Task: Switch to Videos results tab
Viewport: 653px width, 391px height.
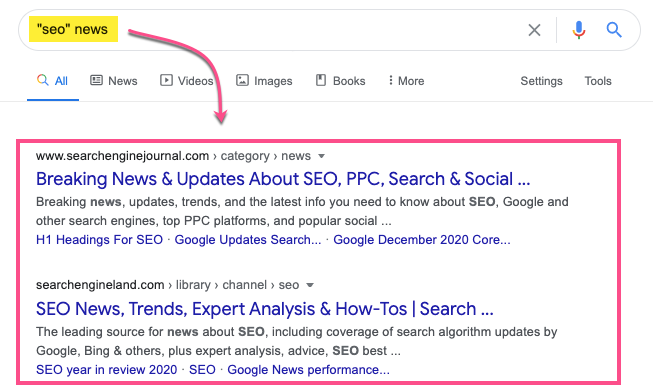Action: click(187, 81)
